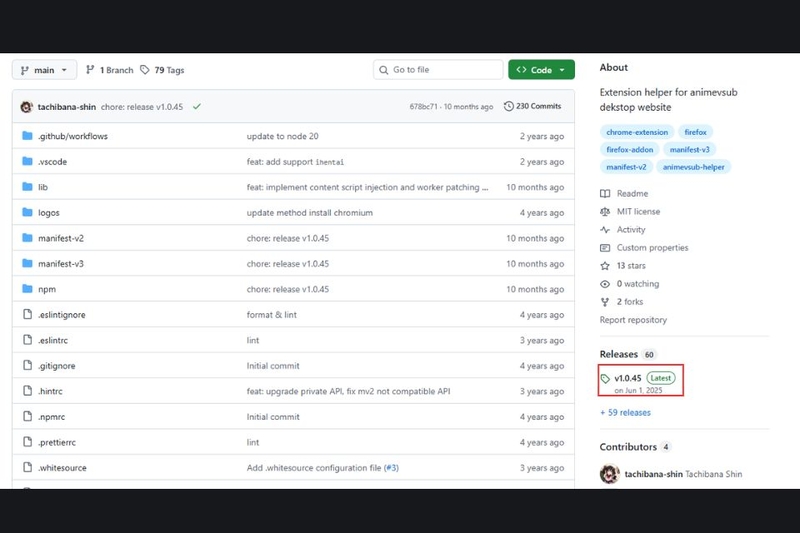Open the + 59 releases link

tap(626, 413)
